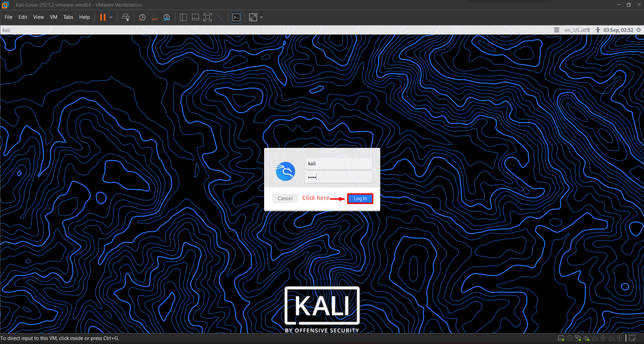Toggle the thumbnail bar view
644x344 pixels.
[x=195, y=17]
